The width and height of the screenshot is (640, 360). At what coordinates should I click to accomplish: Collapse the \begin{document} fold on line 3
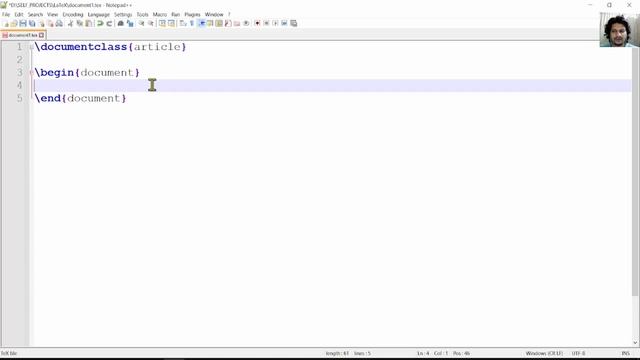point(31,73)
